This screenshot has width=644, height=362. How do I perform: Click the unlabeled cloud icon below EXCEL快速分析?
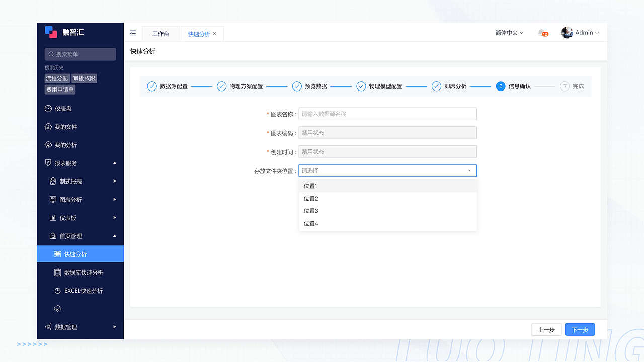pos(58,308)
